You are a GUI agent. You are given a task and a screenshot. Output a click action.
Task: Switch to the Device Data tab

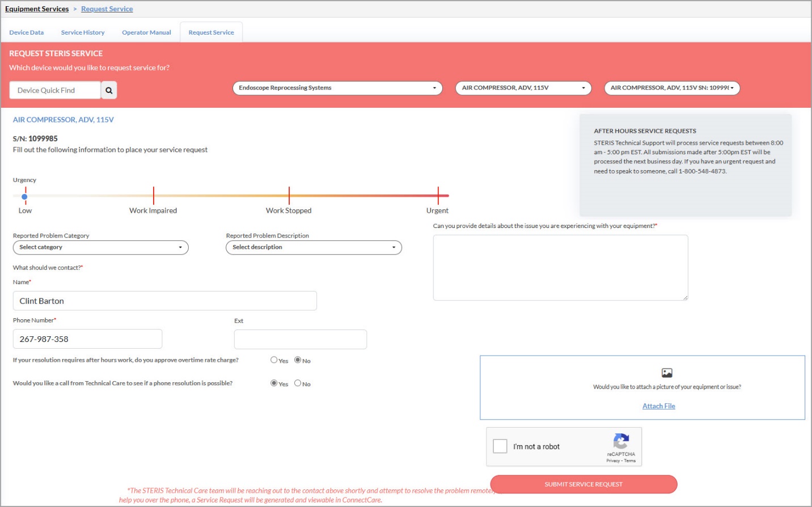point(27,32)
